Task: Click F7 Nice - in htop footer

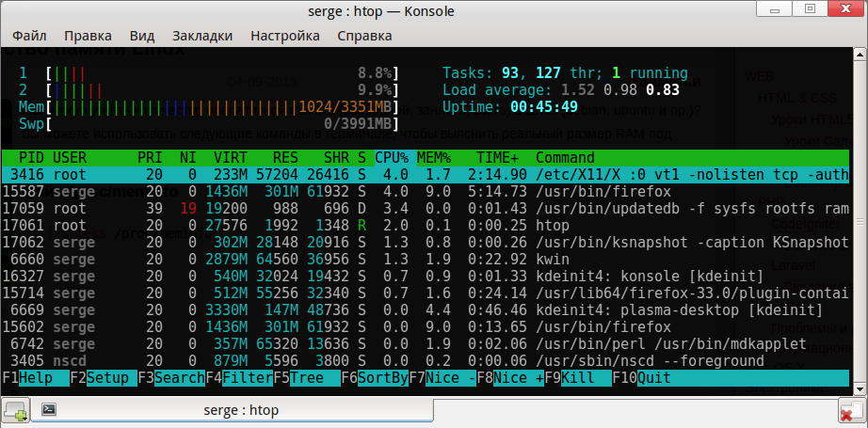Action: 442,378
